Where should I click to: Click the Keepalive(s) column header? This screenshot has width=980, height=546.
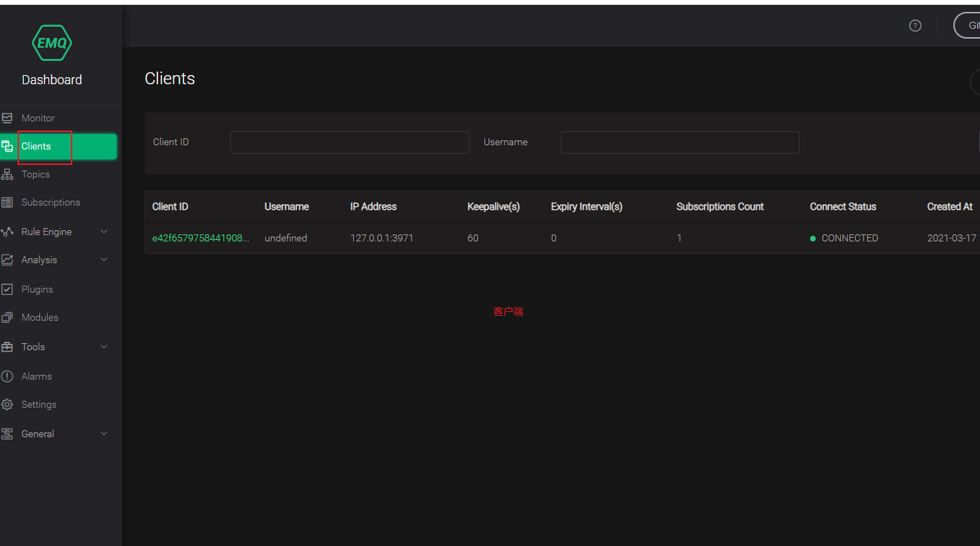(494, 206)
